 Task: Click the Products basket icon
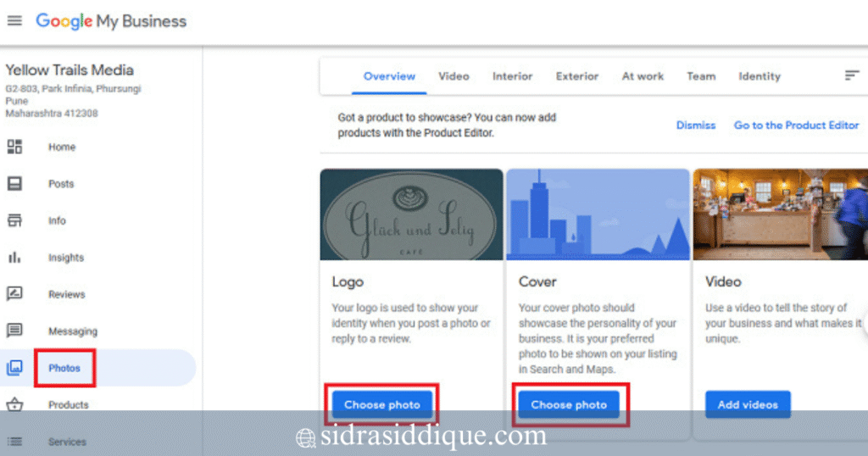pos(15,404)
